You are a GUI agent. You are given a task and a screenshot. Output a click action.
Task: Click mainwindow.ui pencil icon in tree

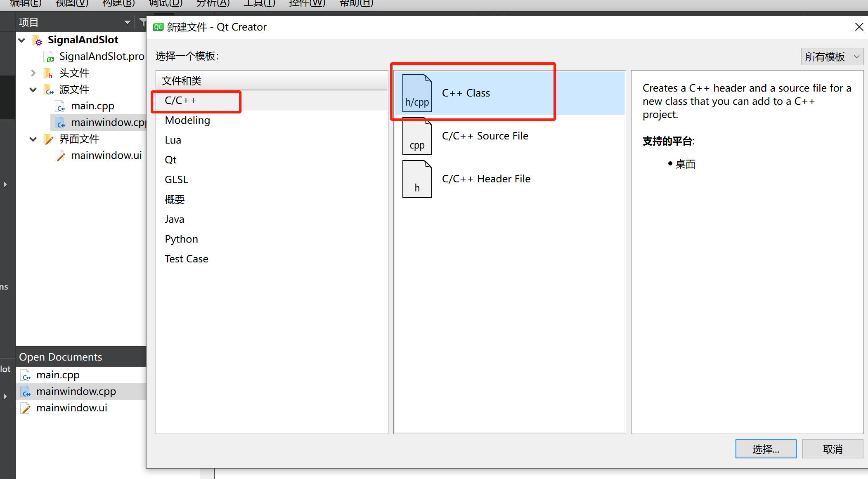pos(61,156)
